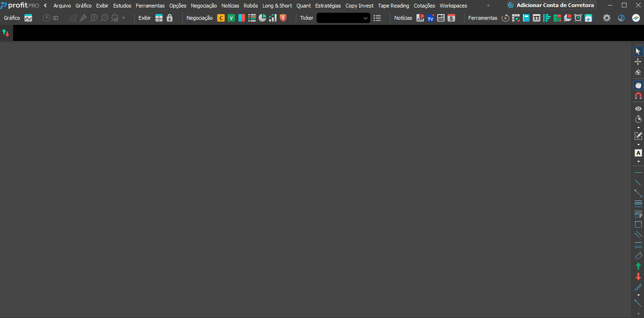Expand the dropdown arrow below text tool

[x=638, y=161]
